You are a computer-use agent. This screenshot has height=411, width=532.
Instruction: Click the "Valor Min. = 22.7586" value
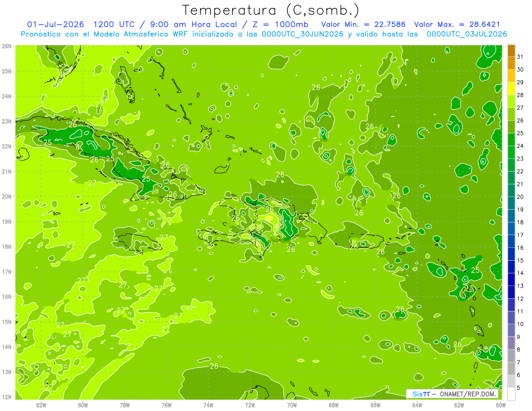pos(364,24)
